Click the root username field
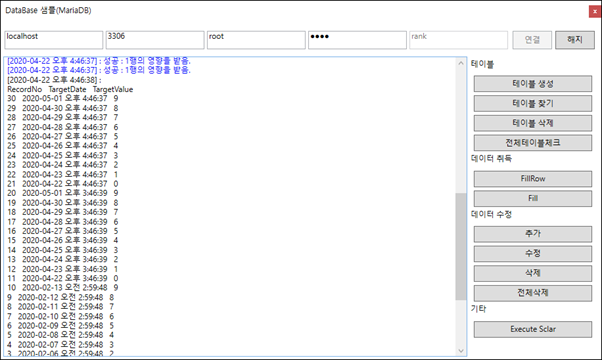 tap(256, 40)
